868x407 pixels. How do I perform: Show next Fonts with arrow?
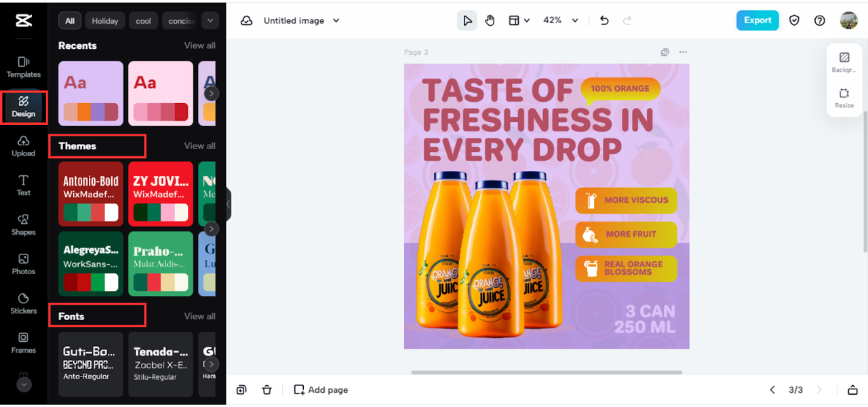point(212,364)
